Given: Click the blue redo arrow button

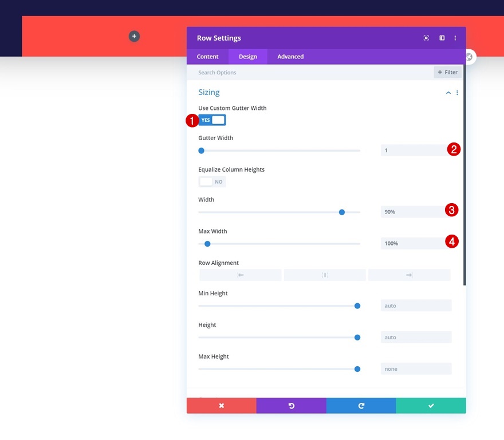Looking at the screenshot, I should coord(361,406).
